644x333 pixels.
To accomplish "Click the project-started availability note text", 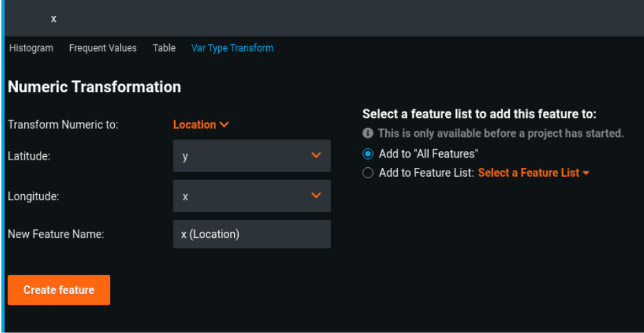I will (500, 133).
